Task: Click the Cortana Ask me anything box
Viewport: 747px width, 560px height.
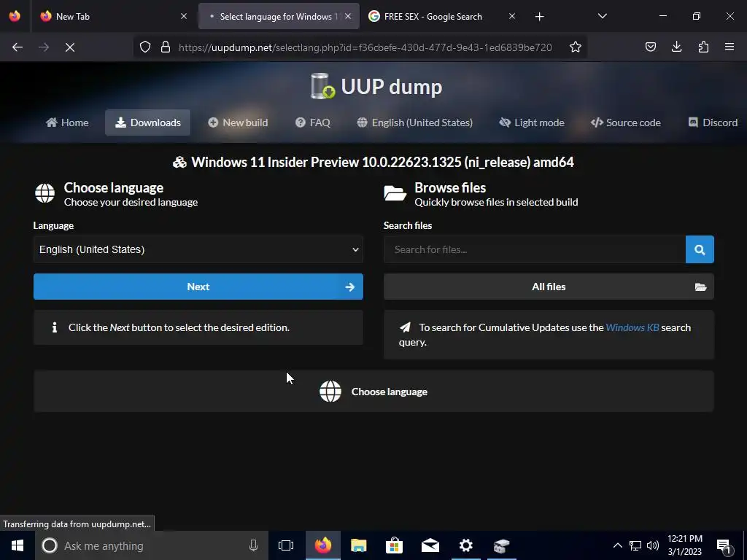Action: (x=153, y=545)
